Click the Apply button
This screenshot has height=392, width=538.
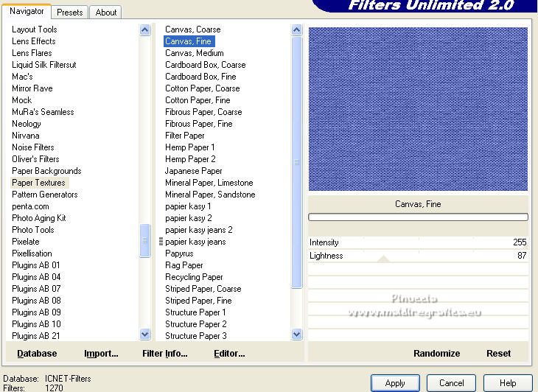click(x=395, y=383)
